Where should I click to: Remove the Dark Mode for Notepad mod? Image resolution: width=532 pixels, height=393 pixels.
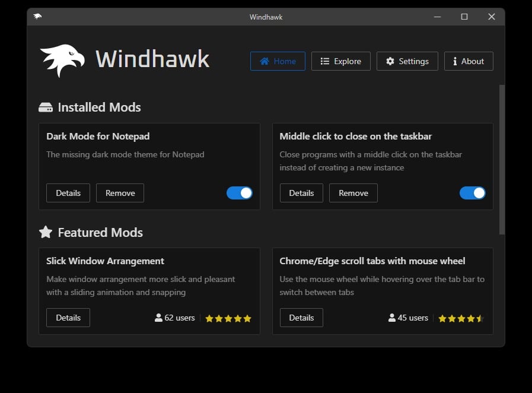(x=120, y=193)
